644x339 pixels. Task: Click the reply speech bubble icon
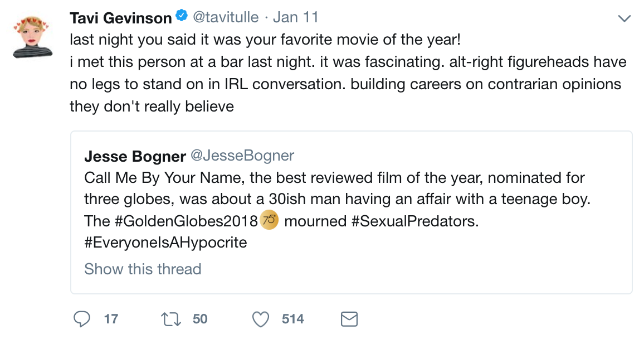click(81, 319)
